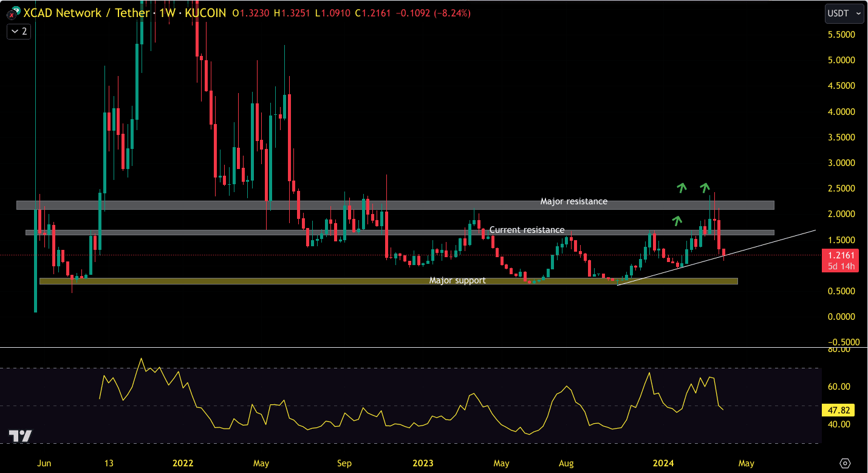Expand the collapsed indicators legend showing 2

click(x=18, y=32)
